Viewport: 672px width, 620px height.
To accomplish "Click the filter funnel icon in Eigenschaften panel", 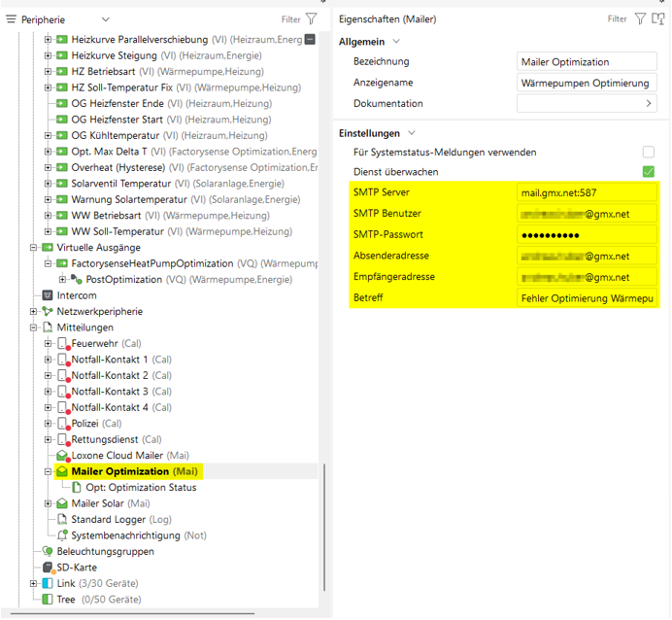I will click(x=640, y=18).
